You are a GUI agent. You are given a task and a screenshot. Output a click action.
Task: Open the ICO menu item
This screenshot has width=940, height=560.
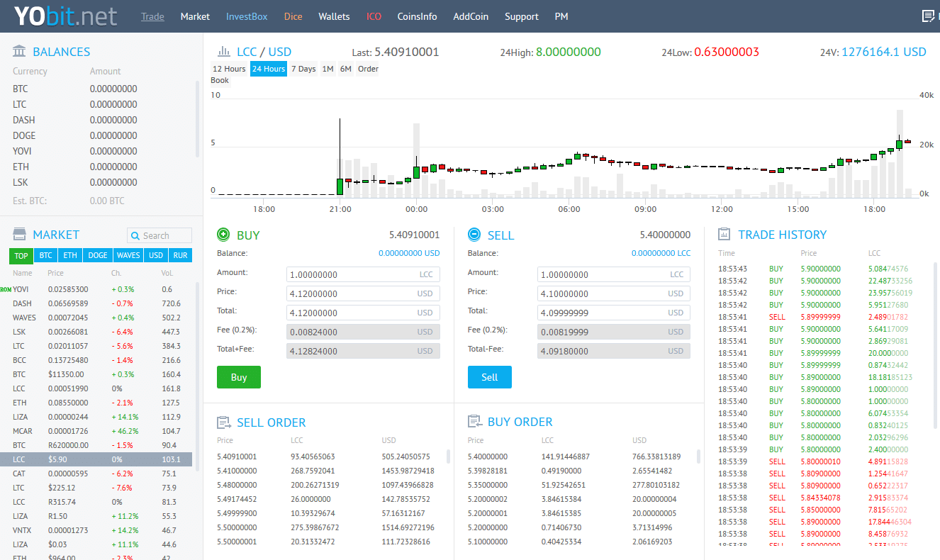point(374,16)
